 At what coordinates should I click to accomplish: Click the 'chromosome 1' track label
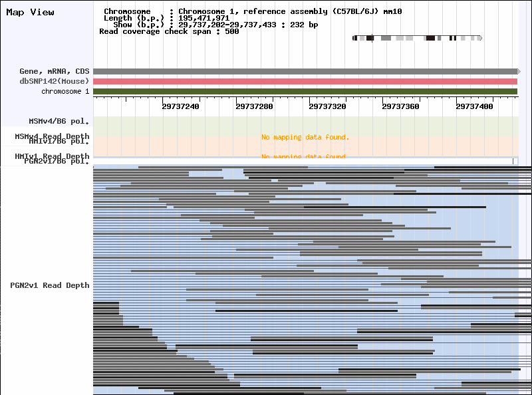[x=65, y=91]
